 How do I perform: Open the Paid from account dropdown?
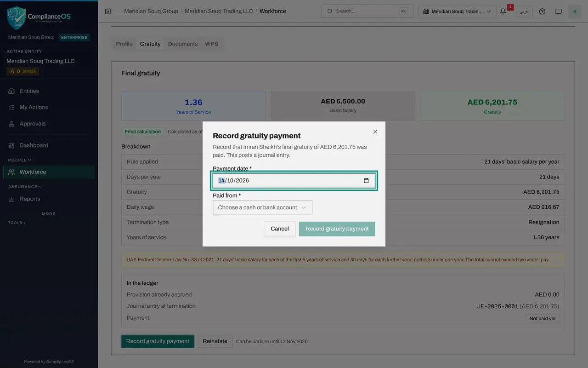pyautogui.click(x=262, y=207)
